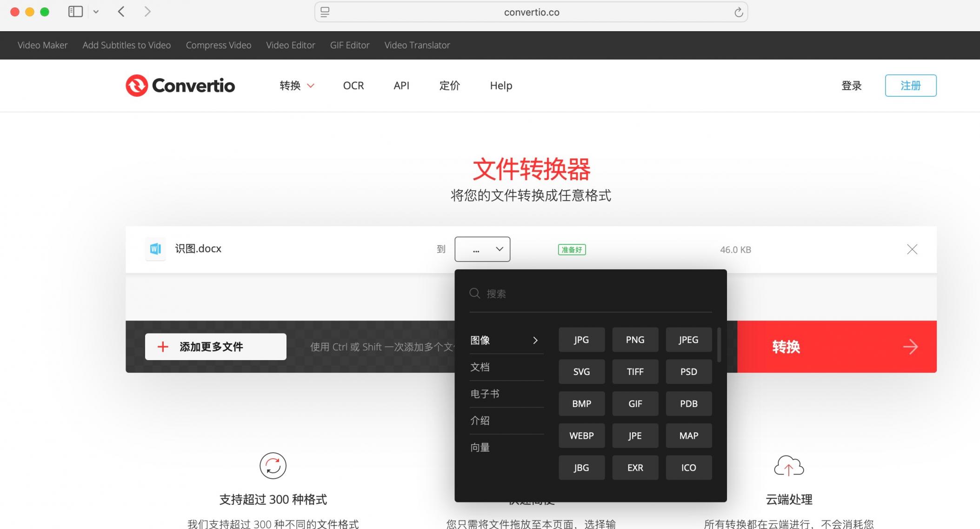Click the format list scrollbar
The height and width of the screenshot is (529, 980).
pos(719,345)
